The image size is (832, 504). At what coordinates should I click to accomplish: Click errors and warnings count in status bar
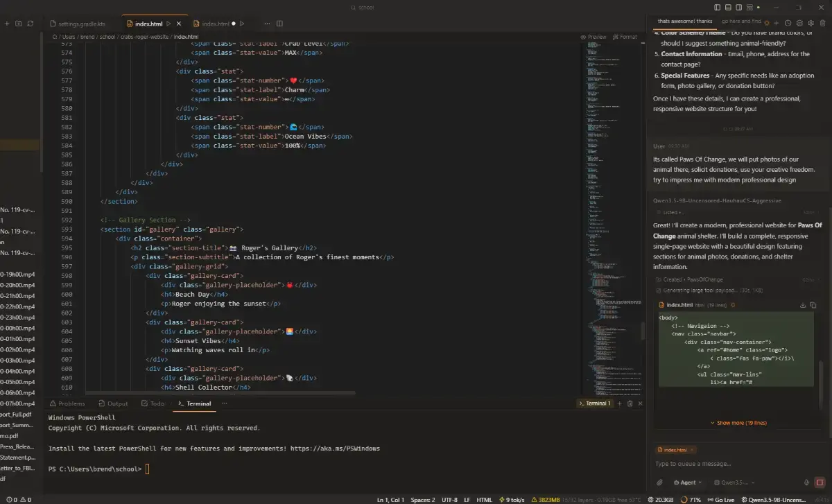18,499
